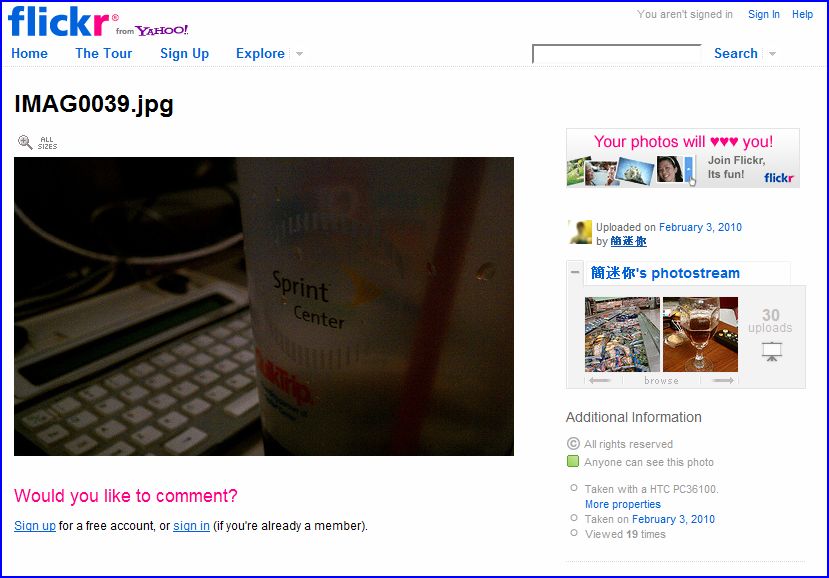Image resolution: width=829 pixels, height=578 pixels.
Task: Click the Yahoo! logo
Action: [162, 30]
